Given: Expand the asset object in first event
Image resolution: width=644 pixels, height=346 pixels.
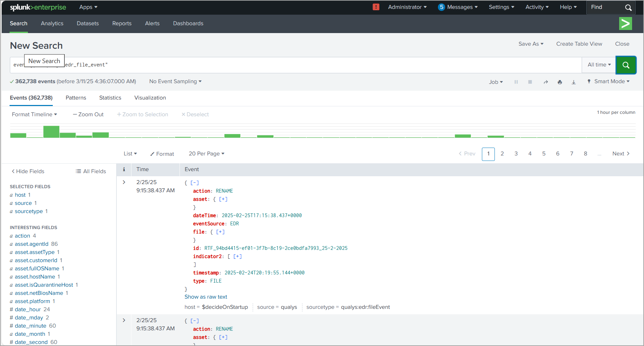Looking at the screenshot, I should (x=223, y=199).
